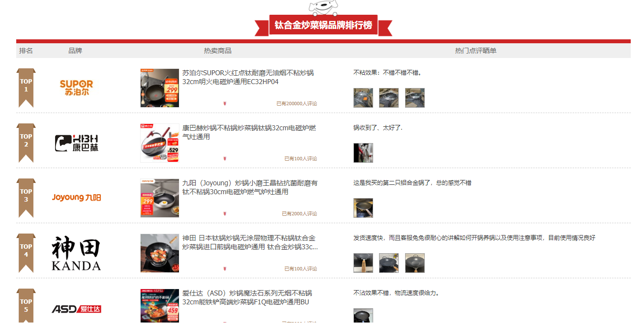Open middle review photo for the 神田 wok
Image resolution: width=644 pixels, height=324 pixels.
coord(389,263)
